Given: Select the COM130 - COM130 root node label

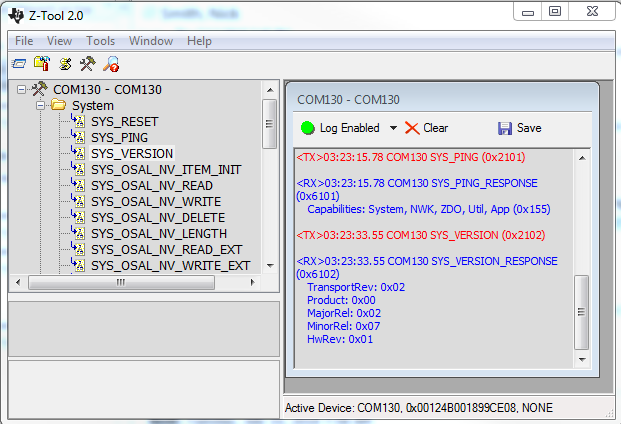Looking at the screenshot, I should pos(107,89).
